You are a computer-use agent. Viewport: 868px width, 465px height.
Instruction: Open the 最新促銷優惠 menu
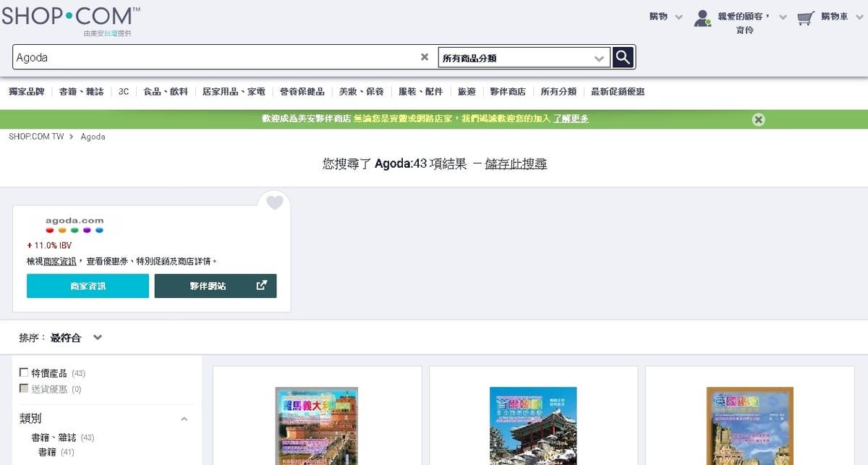(618, 92)
